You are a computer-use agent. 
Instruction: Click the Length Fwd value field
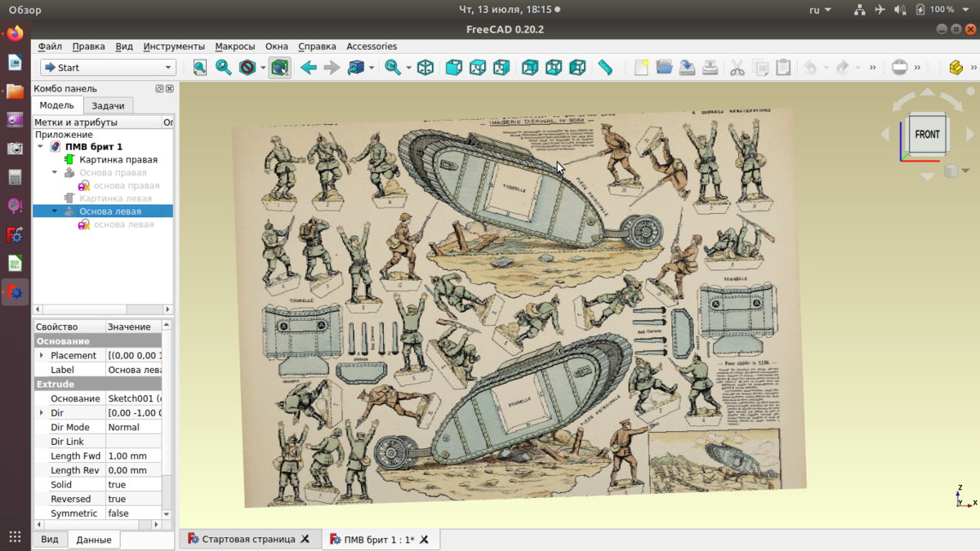[134, 456]
